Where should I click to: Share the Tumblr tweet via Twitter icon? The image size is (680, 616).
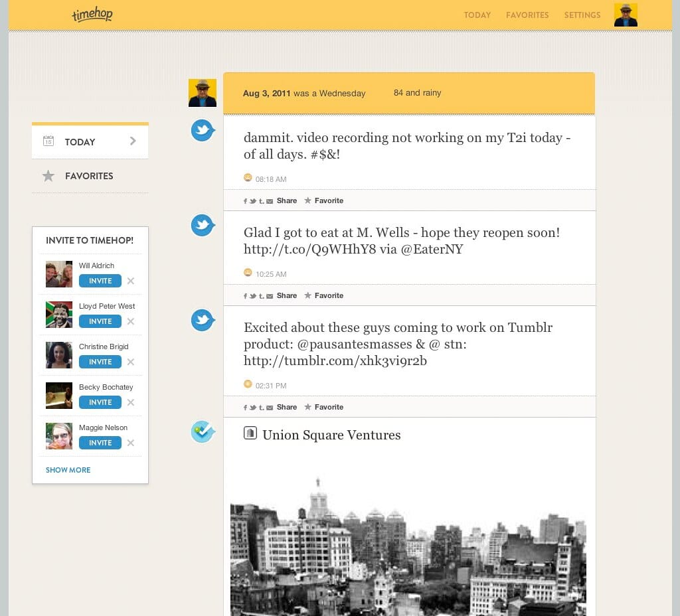pyautogui.click(x=253, y=408)
